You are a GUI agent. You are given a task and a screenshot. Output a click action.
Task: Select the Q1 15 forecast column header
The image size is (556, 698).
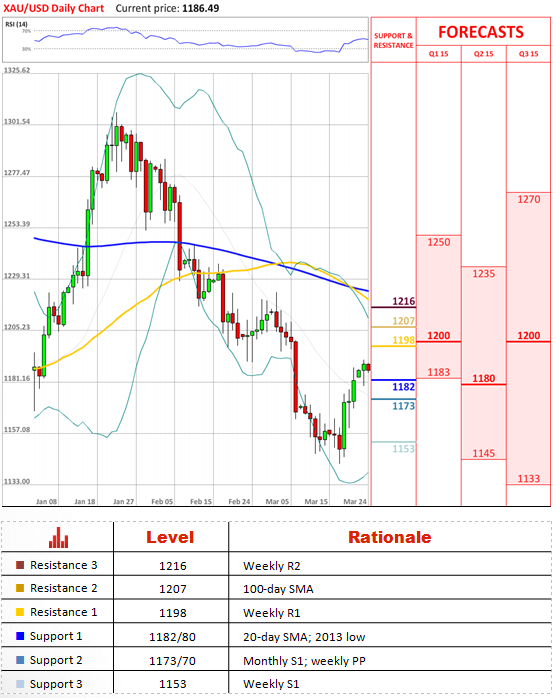coord(438,54)
